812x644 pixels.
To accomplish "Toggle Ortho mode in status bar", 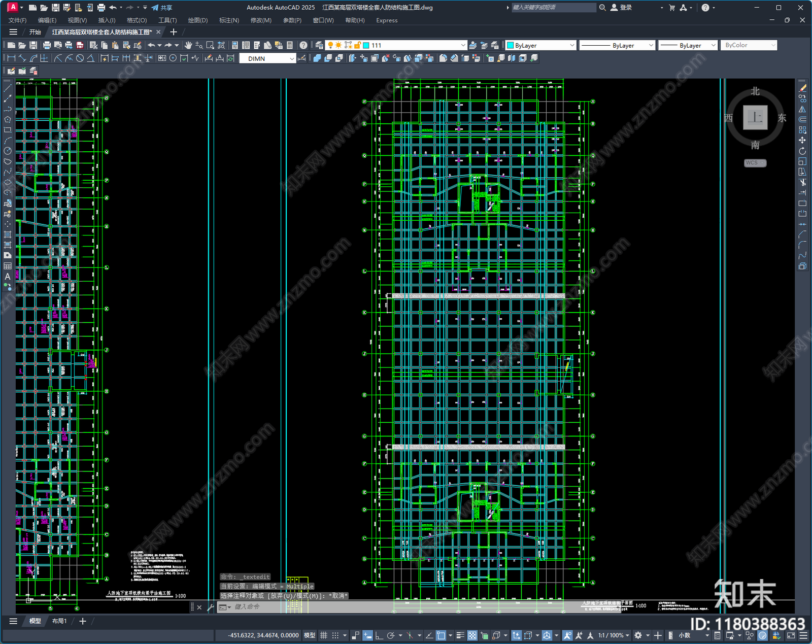I will pos(379,635).
